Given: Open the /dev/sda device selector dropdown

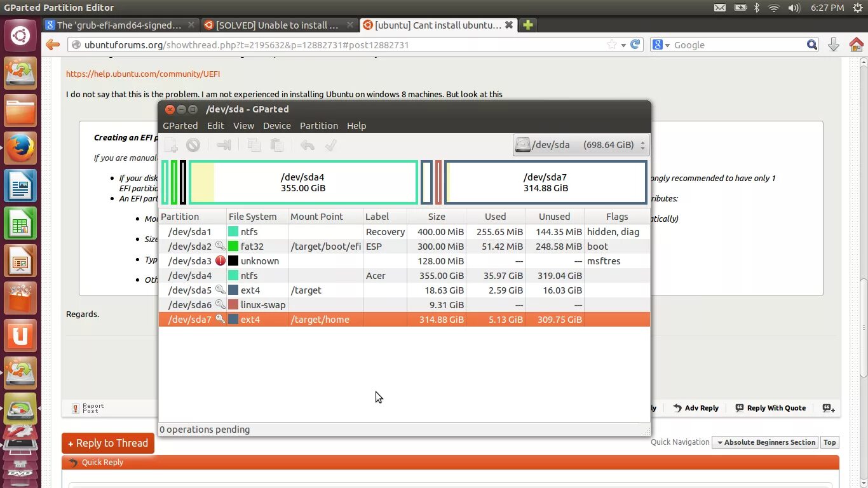Looking at the screenshot, I should [581, 145].
